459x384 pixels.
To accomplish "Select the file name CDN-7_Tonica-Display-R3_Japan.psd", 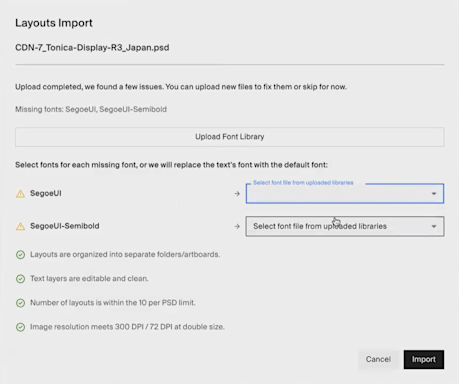I will click(92, 48).
